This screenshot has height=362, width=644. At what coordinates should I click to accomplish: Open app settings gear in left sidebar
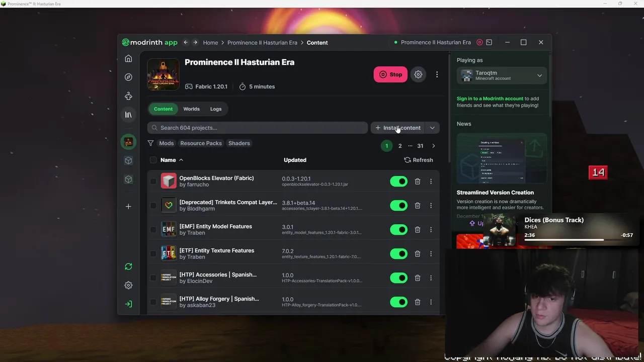click(128, 285)
